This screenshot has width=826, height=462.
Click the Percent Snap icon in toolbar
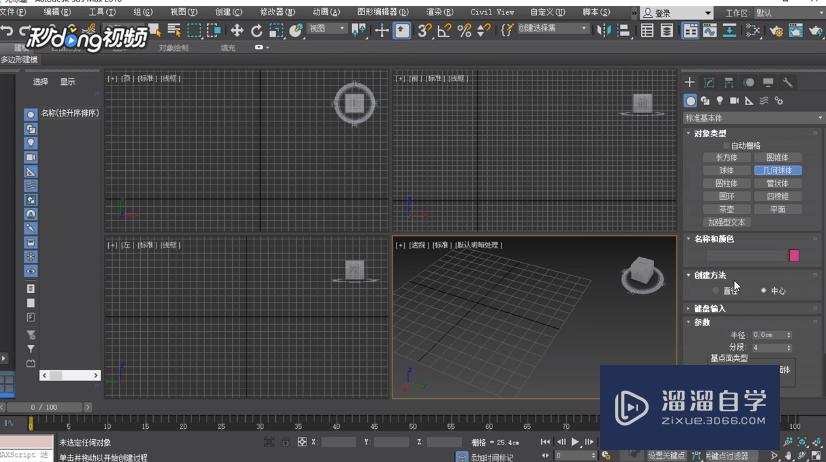pyautogui.click(x=464, y=31)
